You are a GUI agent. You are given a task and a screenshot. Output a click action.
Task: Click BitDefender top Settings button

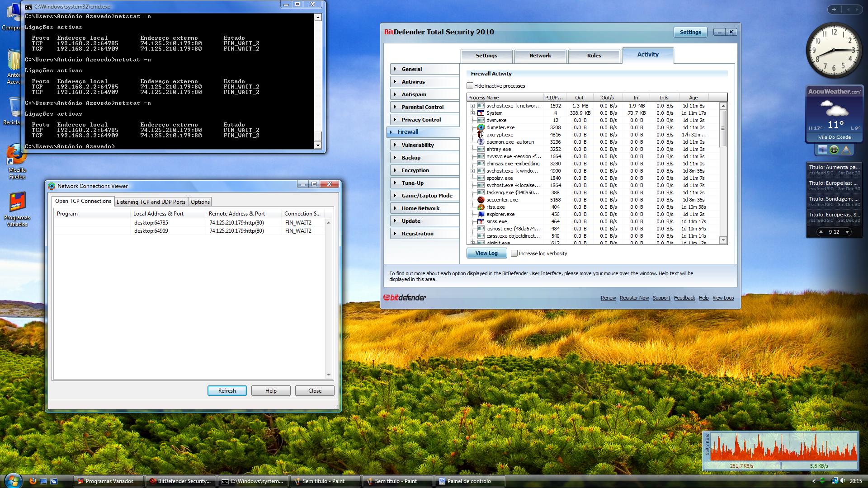(690, 32)
